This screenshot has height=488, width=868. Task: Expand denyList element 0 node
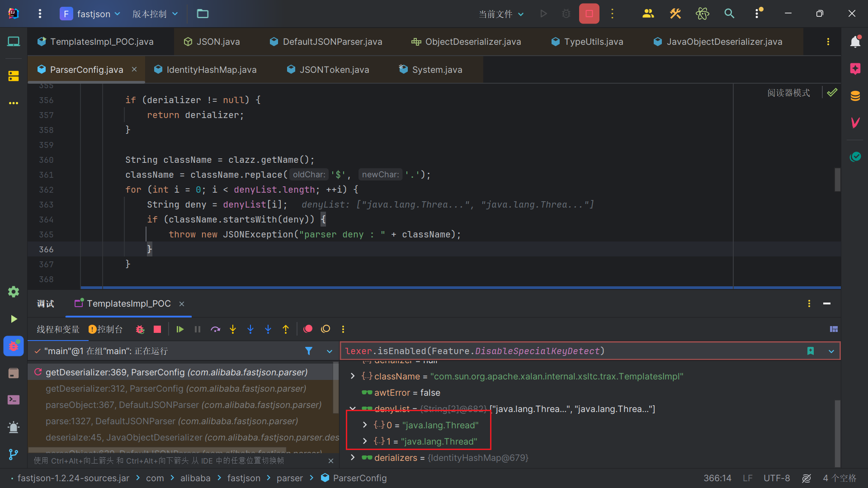tap(365, 425)
